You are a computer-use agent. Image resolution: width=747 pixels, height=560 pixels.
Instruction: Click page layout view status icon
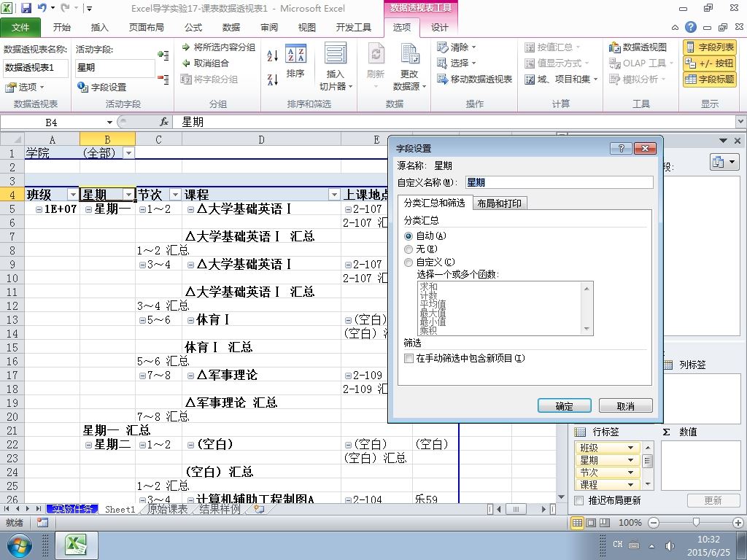coord(591,522)
